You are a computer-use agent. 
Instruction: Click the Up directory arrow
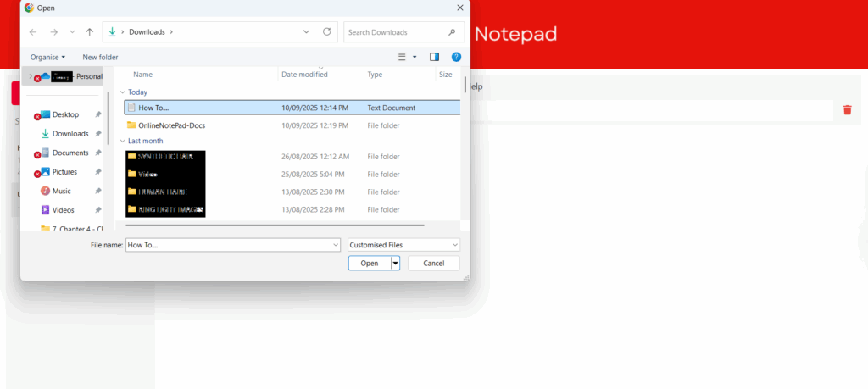pos(90,32)
